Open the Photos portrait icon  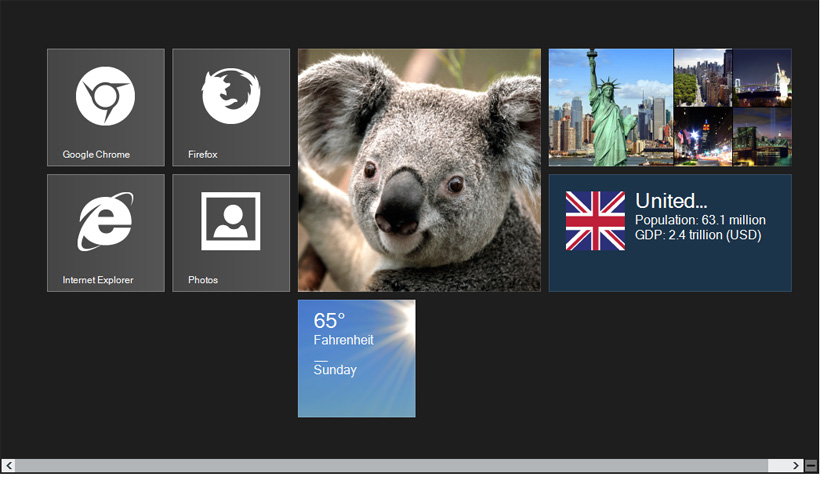[x=231, y=221]
